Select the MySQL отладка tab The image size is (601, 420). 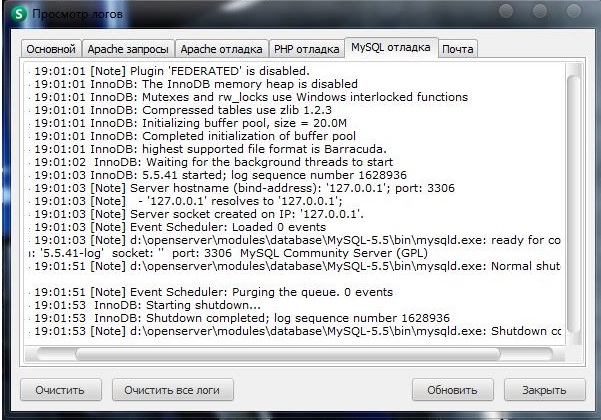(x=391, y=48)
